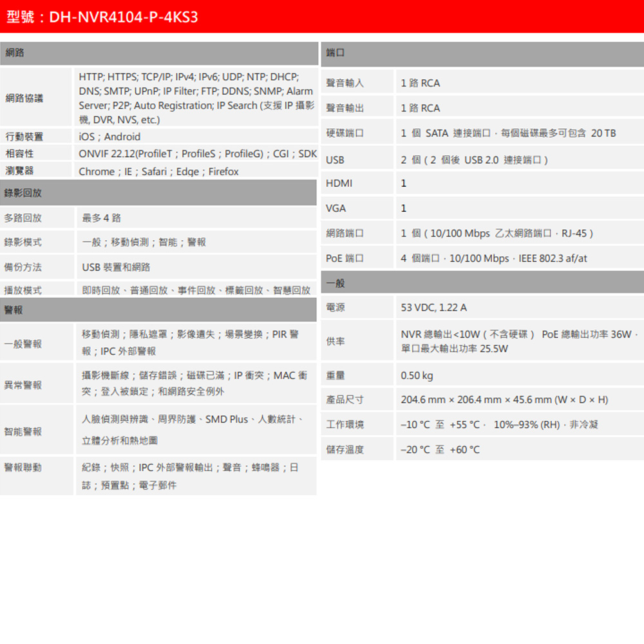Click 1 路 RCA in 聲音輸入 row

[x=420, y=83]
